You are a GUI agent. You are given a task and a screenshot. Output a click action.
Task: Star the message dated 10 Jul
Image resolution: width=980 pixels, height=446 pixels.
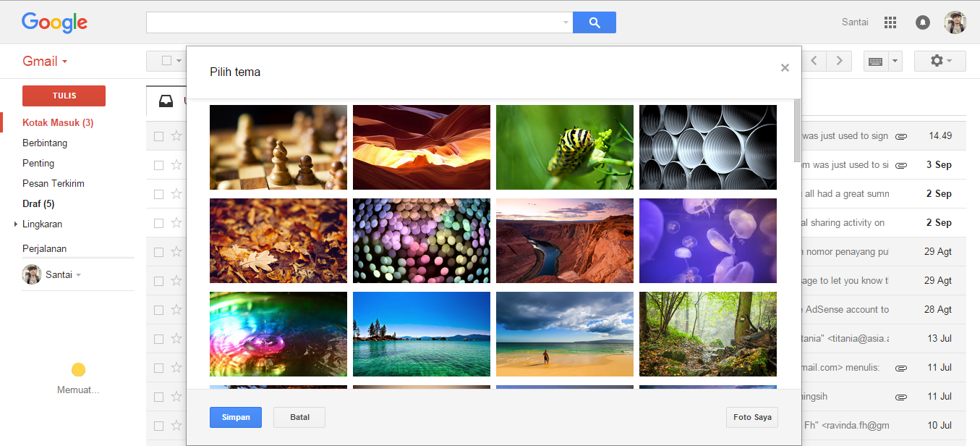point(176,426)
